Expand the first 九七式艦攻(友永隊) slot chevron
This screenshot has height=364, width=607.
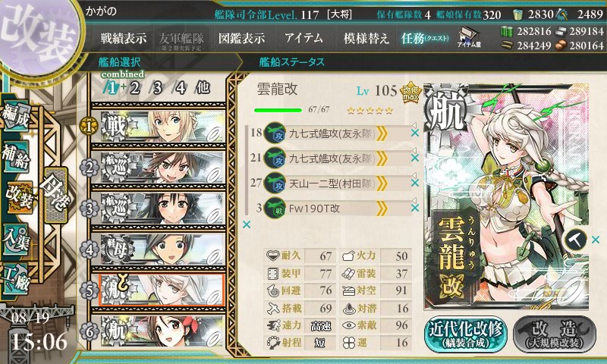click(x=382, y=133)
